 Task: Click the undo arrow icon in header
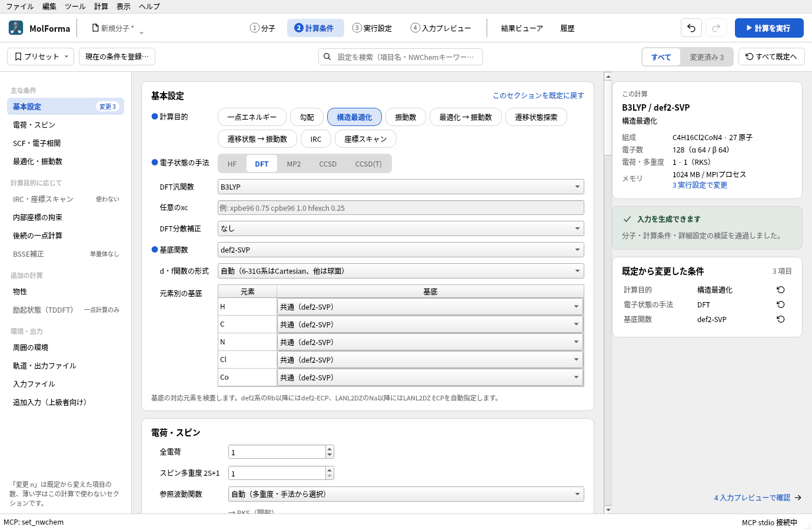691,28
